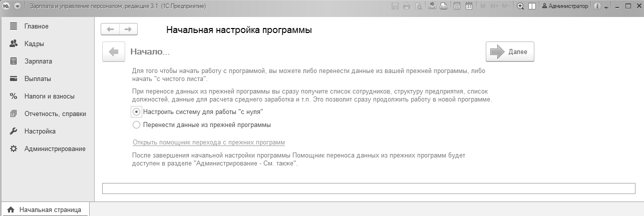Click the Print preview icon

pos(418,6)
